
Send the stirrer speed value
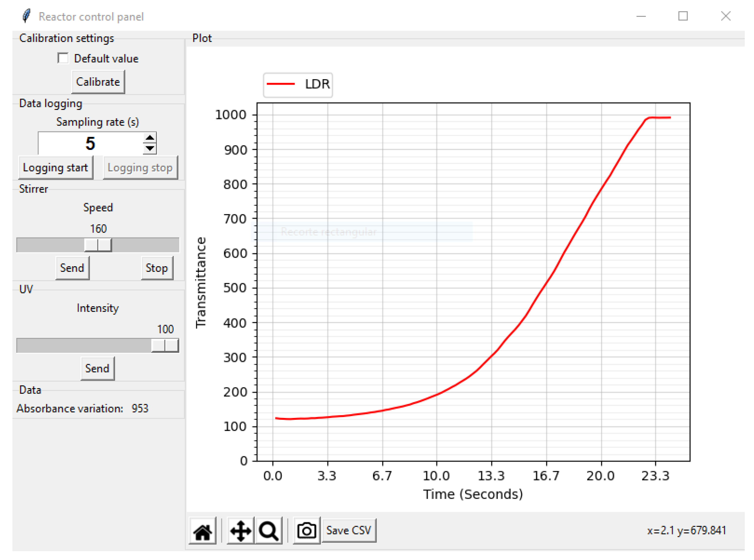coord(72,268)
